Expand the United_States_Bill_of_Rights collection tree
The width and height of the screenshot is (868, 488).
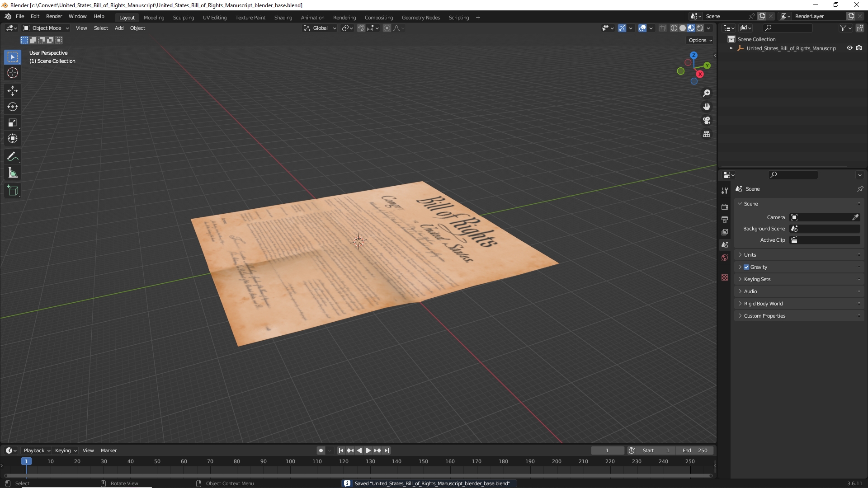coord(731,48)
